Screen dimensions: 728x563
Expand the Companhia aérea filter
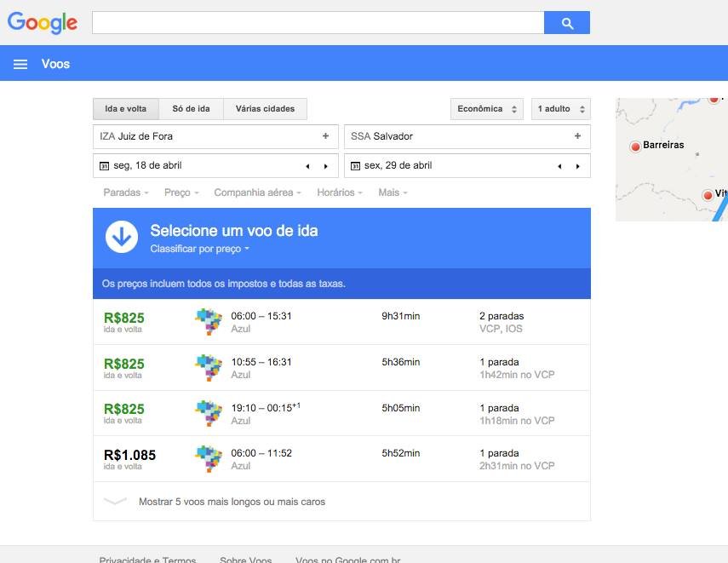(x=257, y=192)
